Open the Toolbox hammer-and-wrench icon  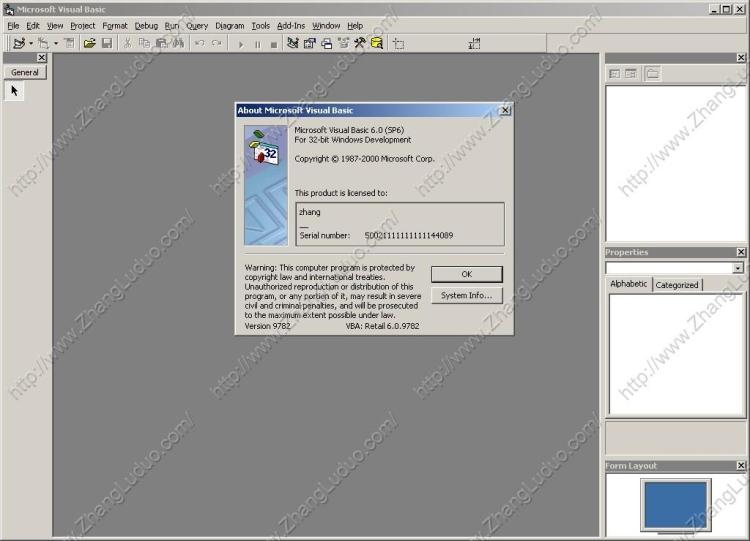click(x=360, y=44)
